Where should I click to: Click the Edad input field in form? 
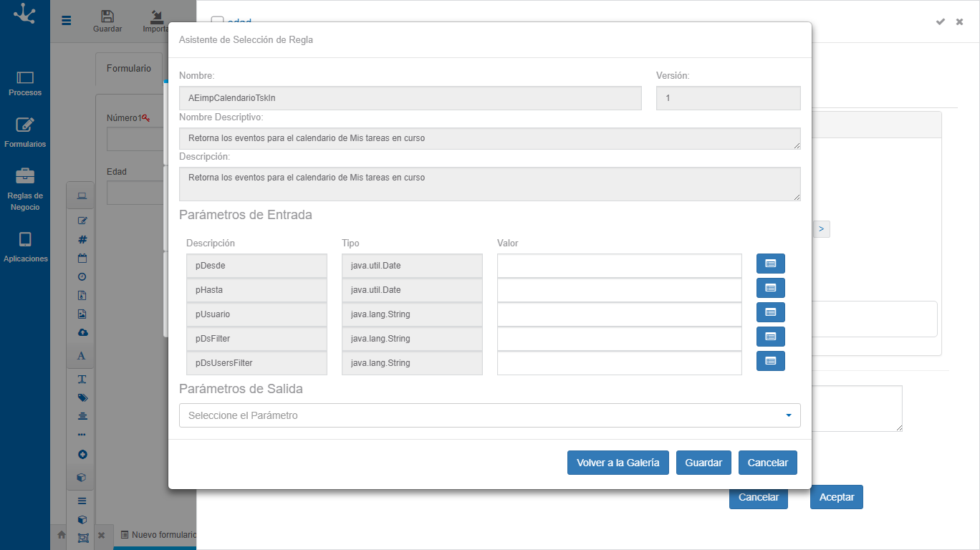(x=135, y=193)
